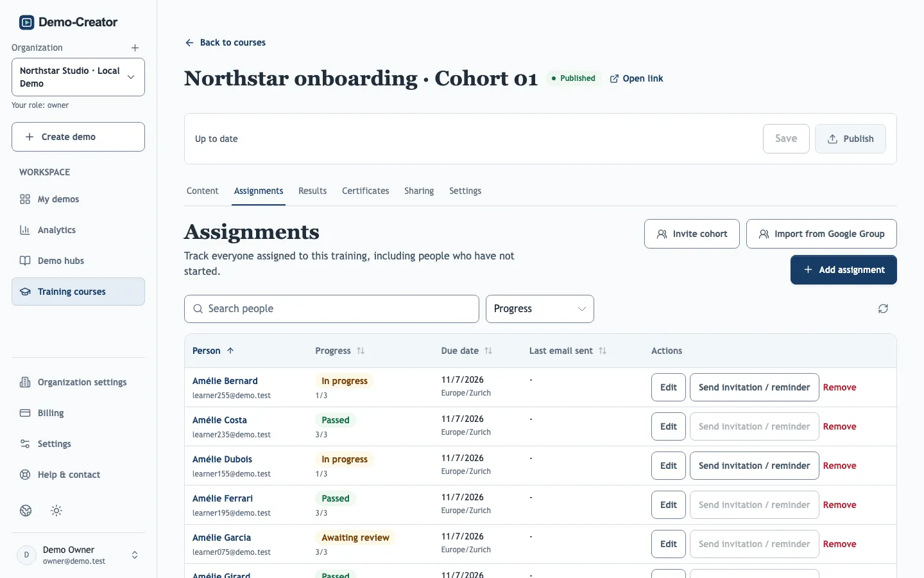Select the Assignments tab
Screen dimensions: 924x578
(x=259, y=191)
